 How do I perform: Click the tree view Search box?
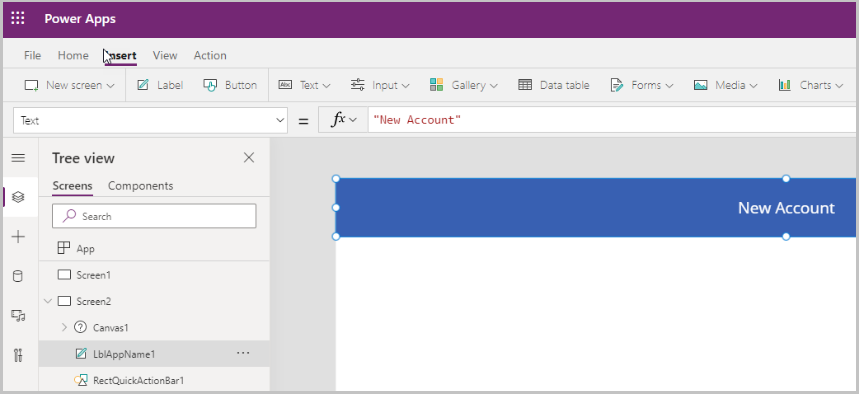(x=154, y=216)
